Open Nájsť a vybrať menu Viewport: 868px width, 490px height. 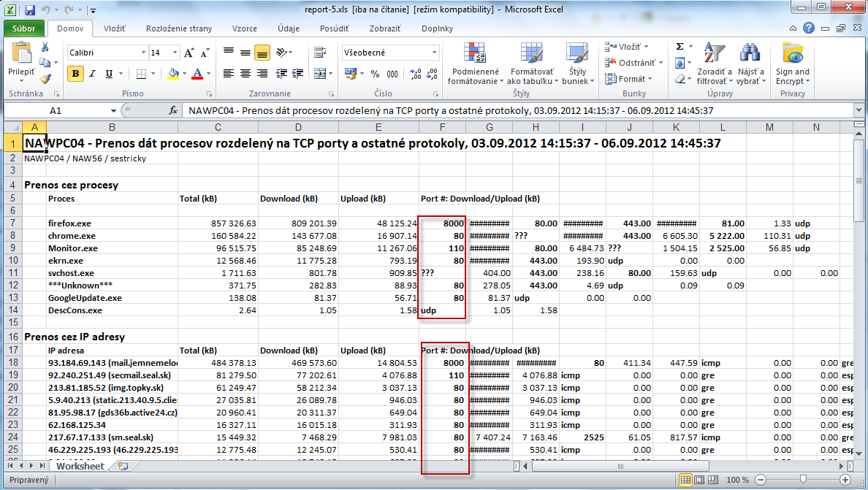click(x=750, y=64)
